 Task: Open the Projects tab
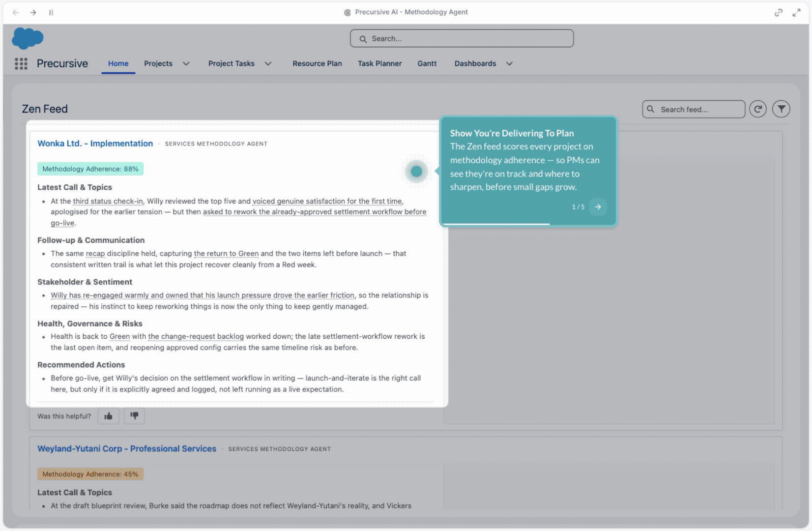158,63
